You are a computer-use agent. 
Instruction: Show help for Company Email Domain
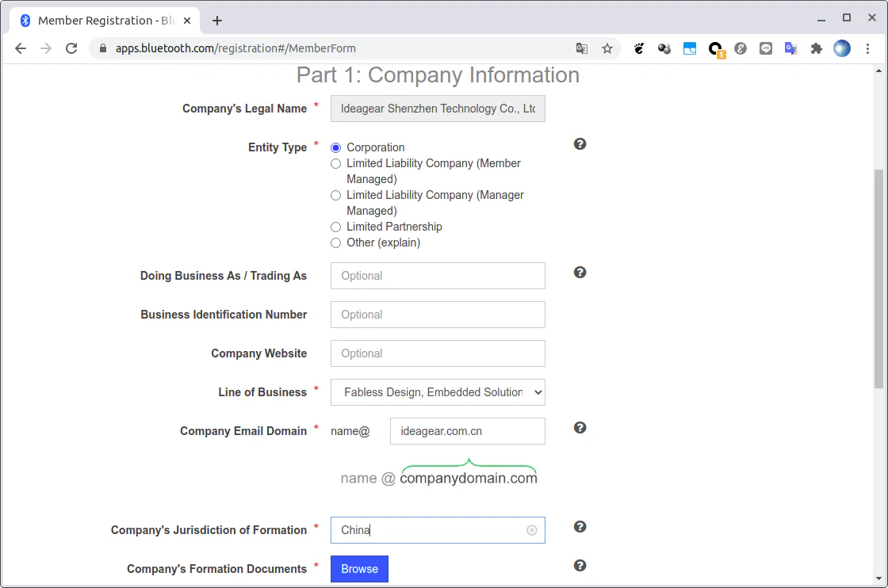pyautogui.click(x=580, y=428)
